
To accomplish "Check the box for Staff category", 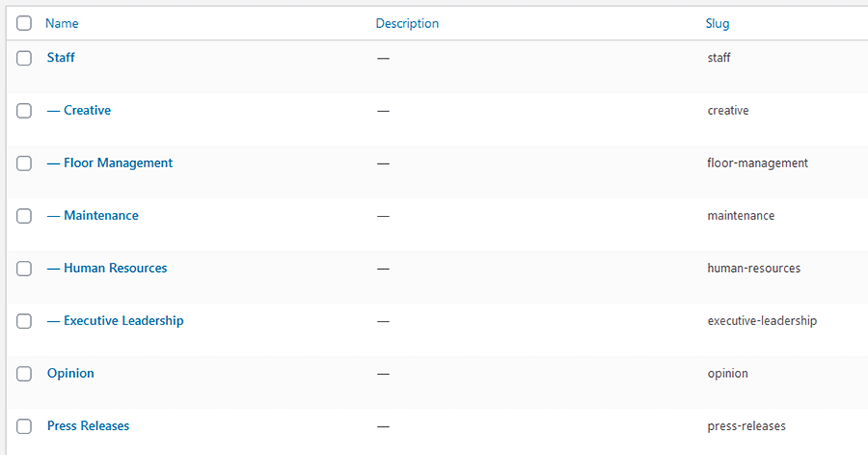I will click(24, 58).
